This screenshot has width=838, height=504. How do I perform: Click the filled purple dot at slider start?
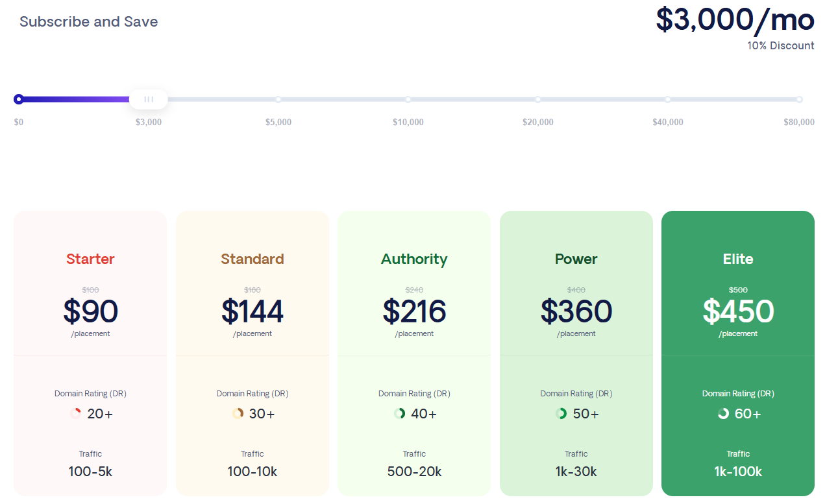[x=19, y=99]
